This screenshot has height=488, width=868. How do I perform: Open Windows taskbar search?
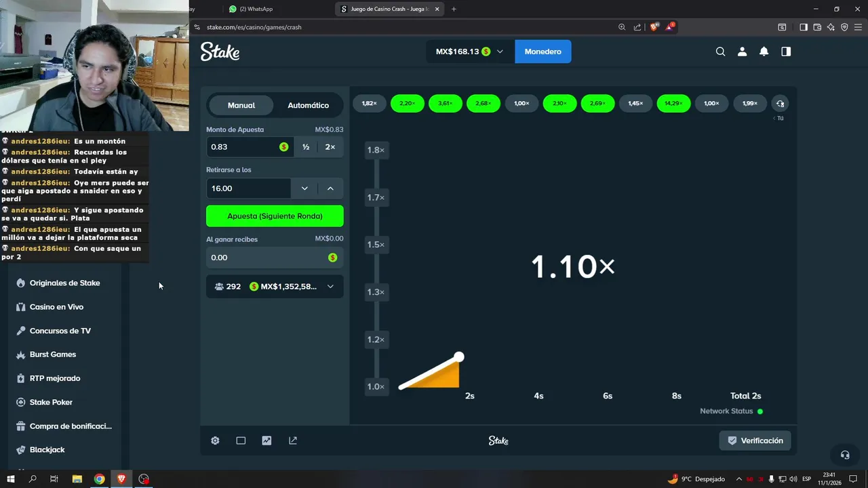33,479
